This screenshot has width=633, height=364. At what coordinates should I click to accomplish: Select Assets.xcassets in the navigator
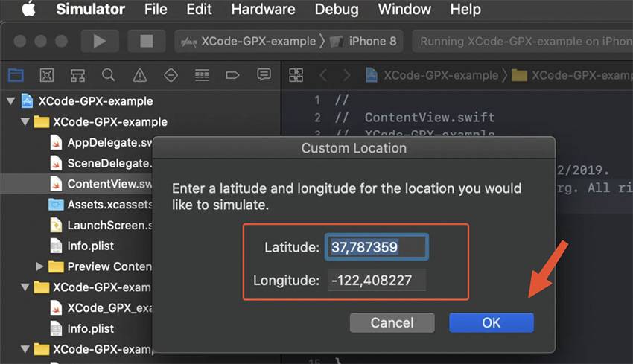[x=101, y=204]
